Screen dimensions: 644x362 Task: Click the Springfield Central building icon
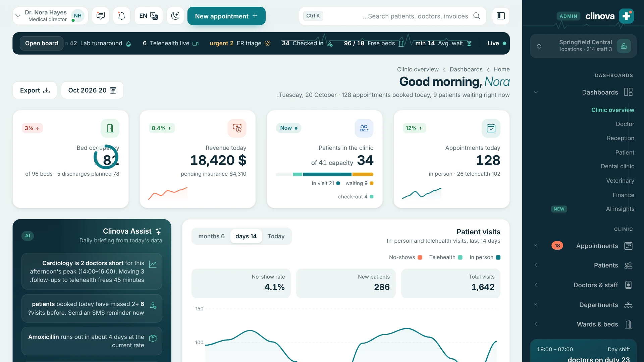tap(624, 46)
